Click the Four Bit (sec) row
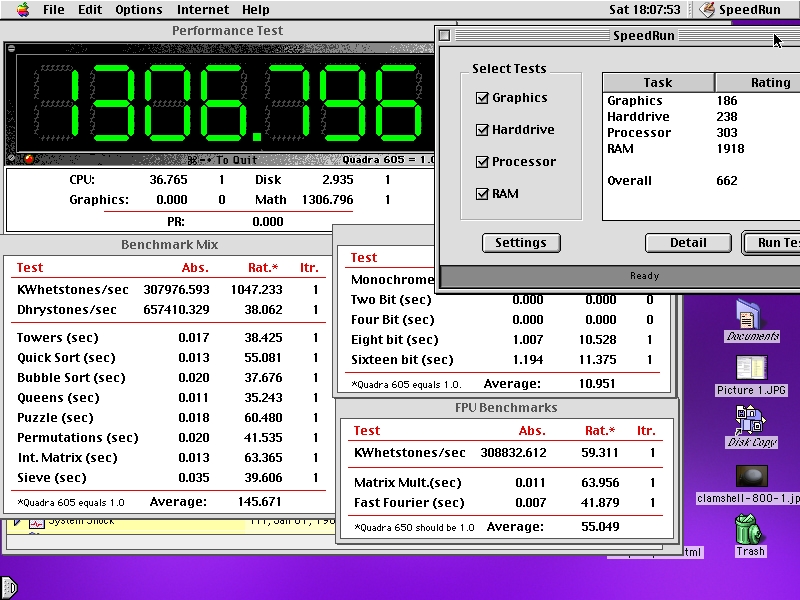This screenshot has height=600, width=800. (x=503, y=320)
